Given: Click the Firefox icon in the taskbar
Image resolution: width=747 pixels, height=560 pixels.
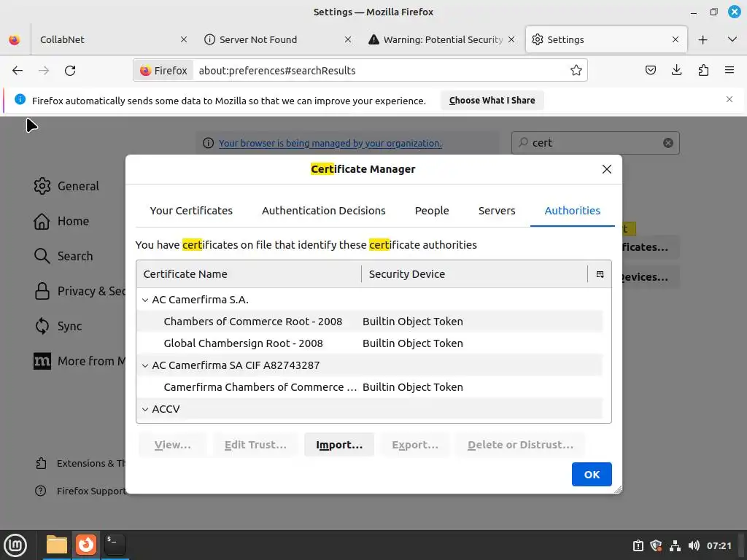Looking at the screenshot, I should pos(86,545).
